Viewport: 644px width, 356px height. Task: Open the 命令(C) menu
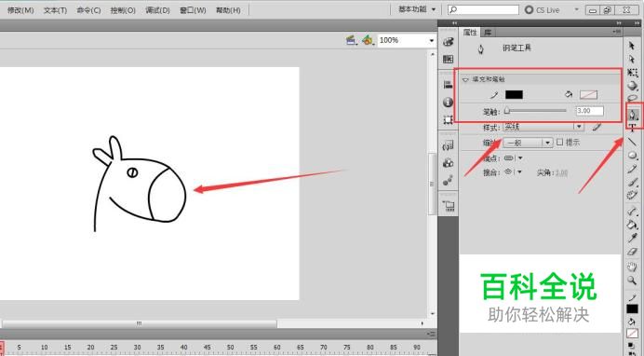click(88, 10)
